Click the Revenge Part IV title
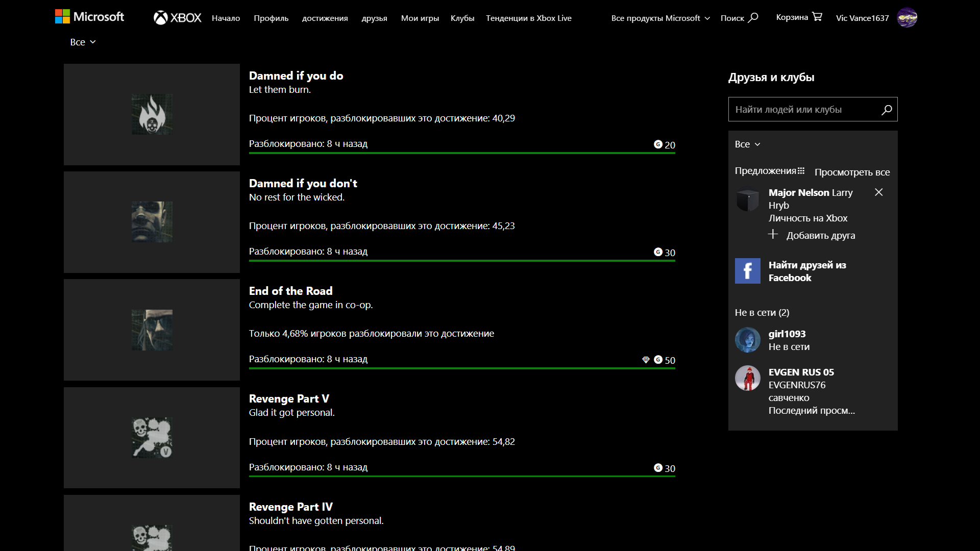The height and width of the screenshot is (551, 980). (x=291, y=507)
